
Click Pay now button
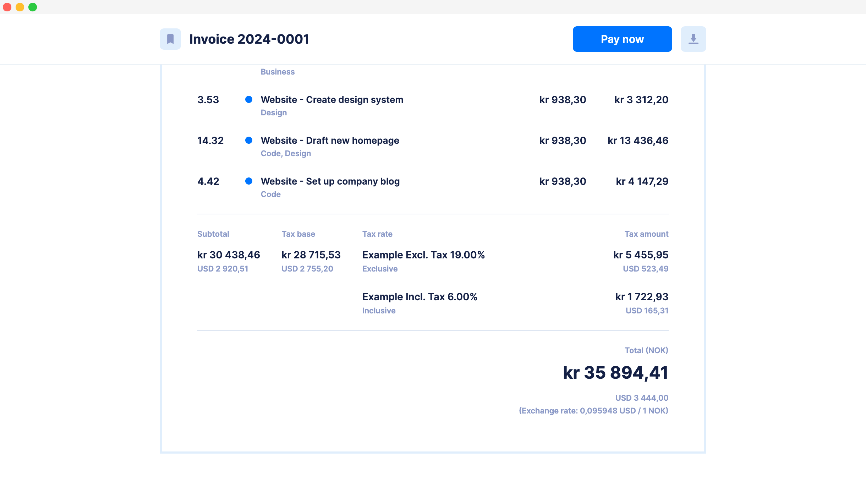(x=622, y=39)
